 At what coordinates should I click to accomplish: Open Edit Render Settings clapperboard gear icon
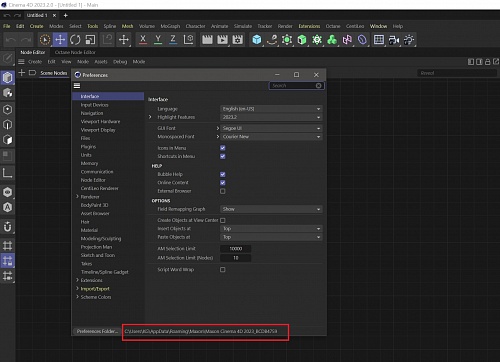(238, 40)
